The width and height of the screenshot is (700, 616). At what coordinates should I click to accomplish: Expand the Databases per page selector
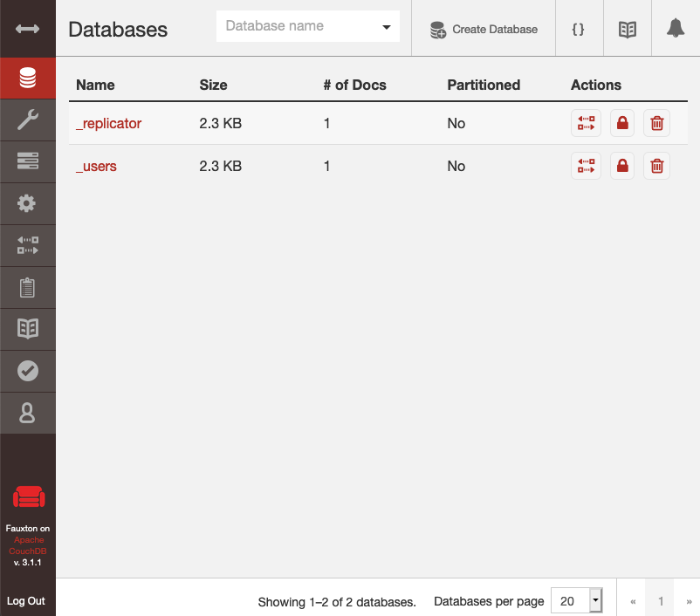click(595, 600)
